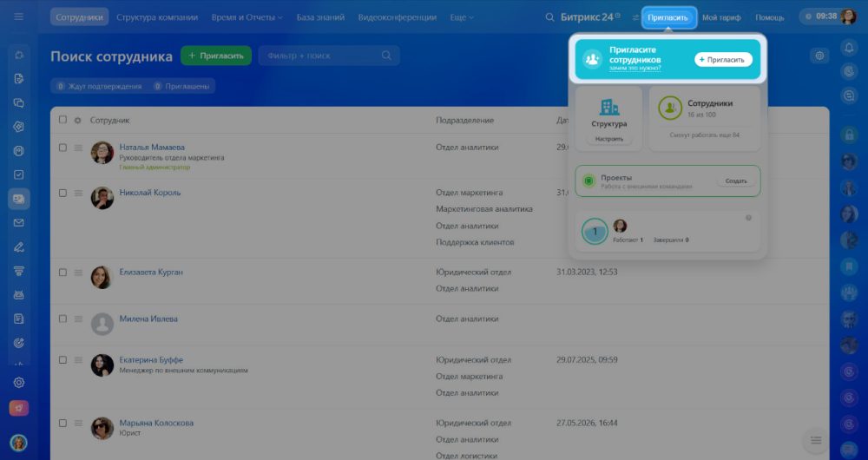Image resolution: width=868 pixels, height=460 pixels.
Task: Open the tasks checkmark icon in left sidebar
Action: 19,175
